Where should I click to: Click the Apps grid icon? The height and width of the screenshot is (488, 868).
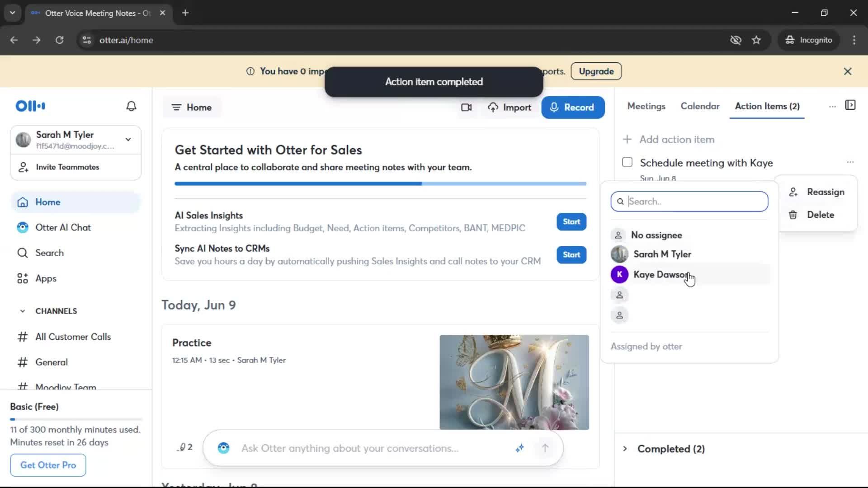[23, 278]
